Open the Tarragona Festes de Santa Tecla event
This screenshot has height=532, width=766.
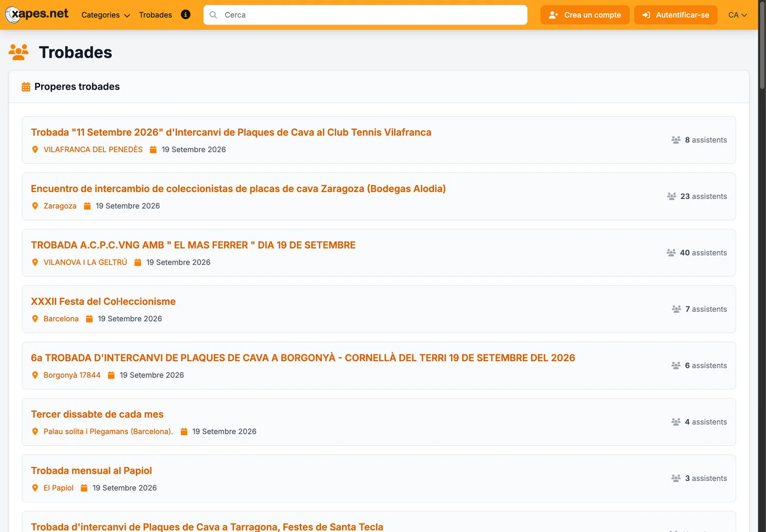(207, 527)
